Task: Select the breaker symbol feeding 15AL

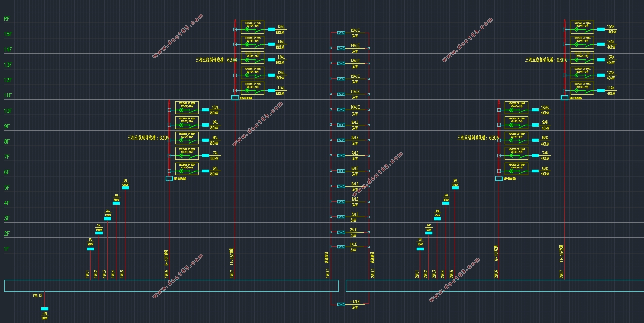Action: (253, 27)
